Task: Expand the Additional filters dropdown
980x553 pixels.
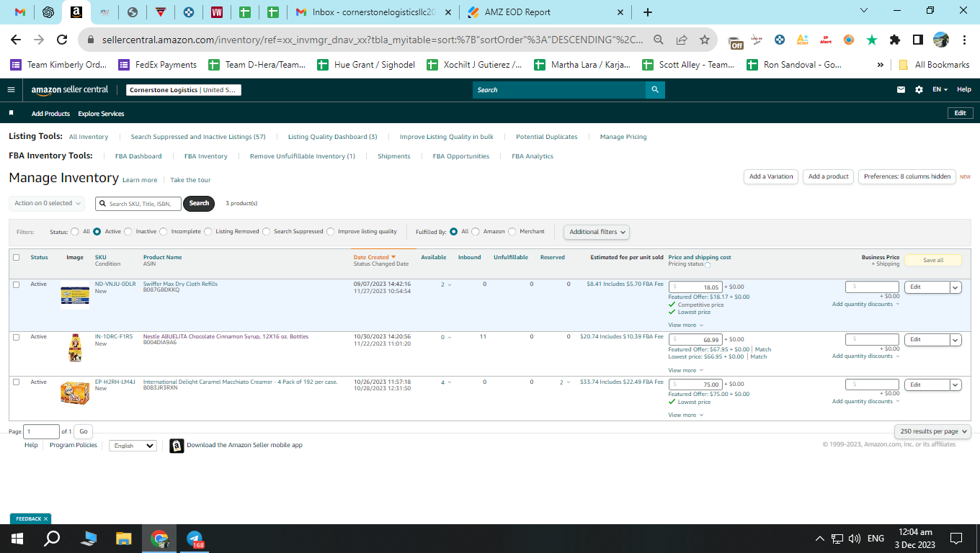Action: pos(596,232)
